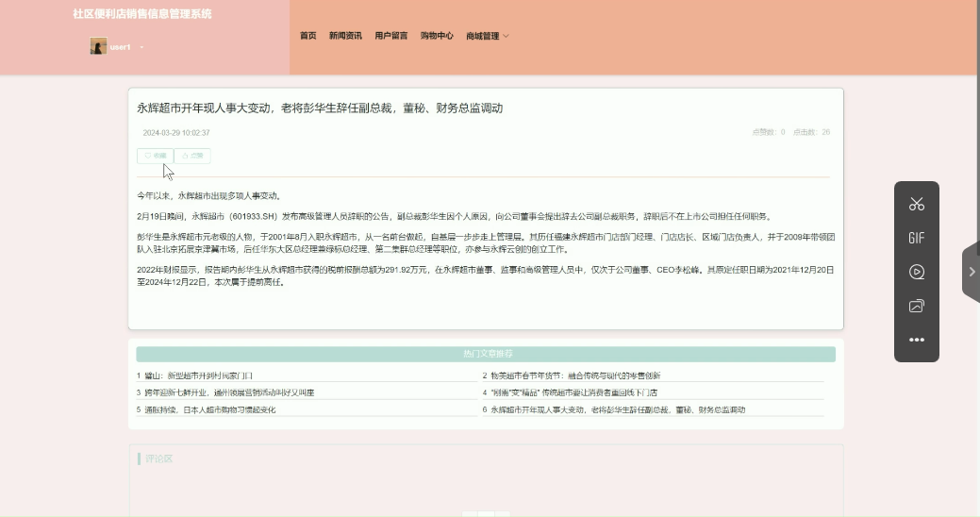Start GIF recording from the side toolbar

916,238
